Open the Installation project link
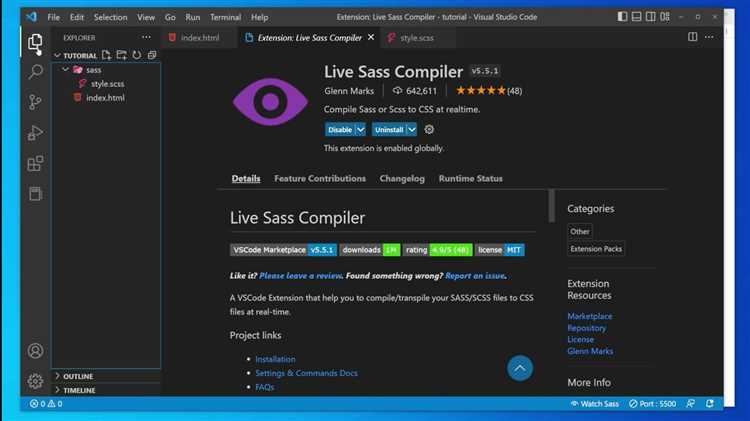This screenshot has height=421, width=750. tap(275, 359)
